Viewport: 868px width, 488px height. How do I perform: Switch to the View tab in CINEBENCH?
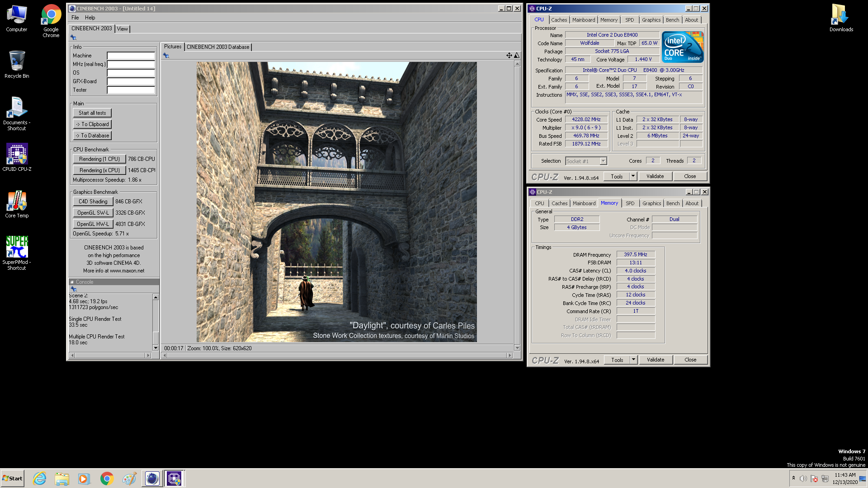(x=123, y=28)
